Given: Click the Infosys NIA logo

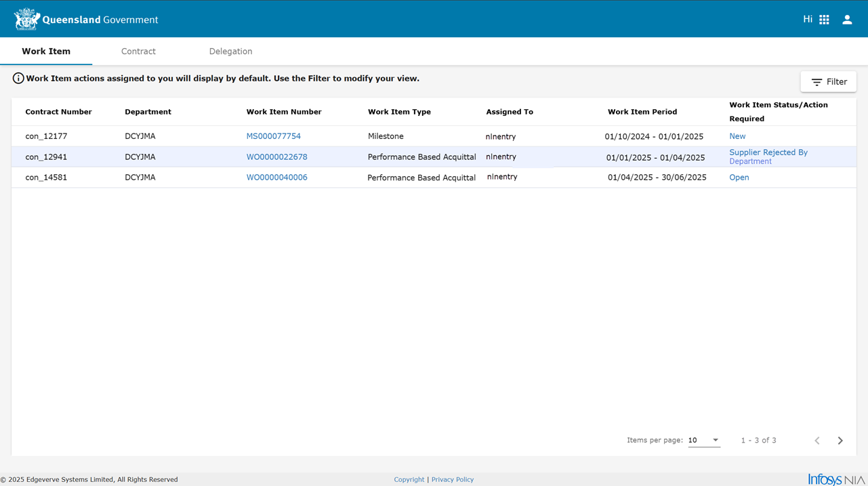Looking at the screenshot, I should tap(836, 479).
